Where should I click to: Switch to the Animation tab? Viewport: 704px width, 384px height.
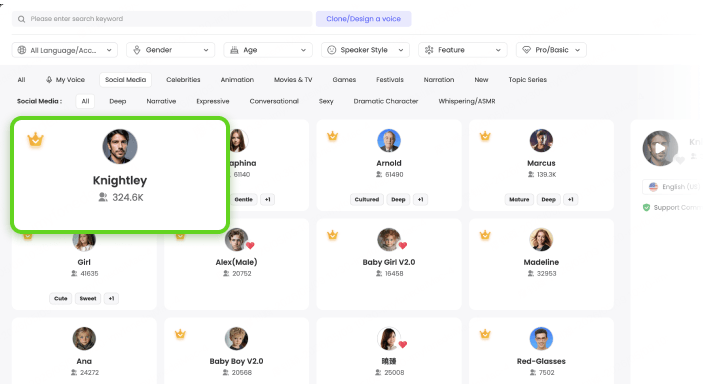[237, 79]
